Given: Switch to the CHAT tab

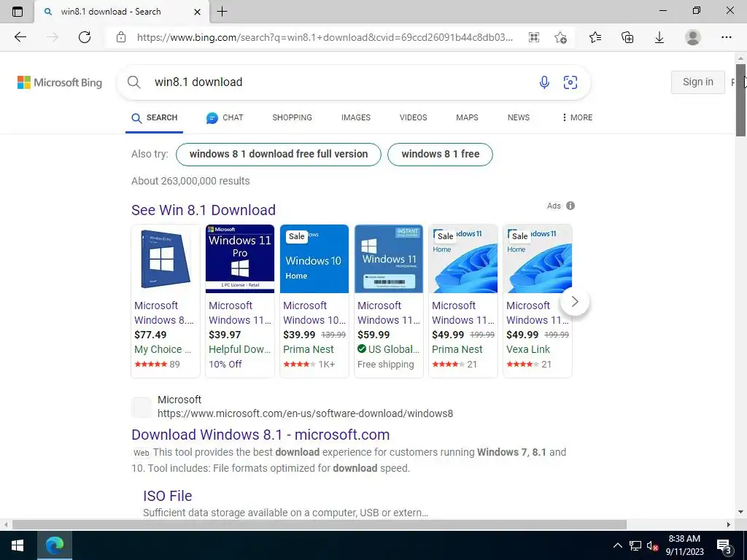Looking at the screenshot, I should 225,117.
